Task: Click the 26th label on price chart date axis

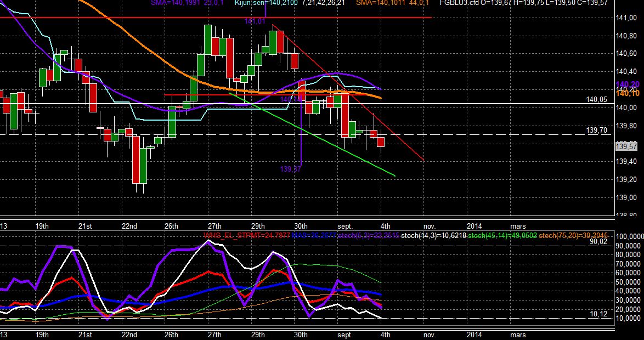Action: click(171, 226)
